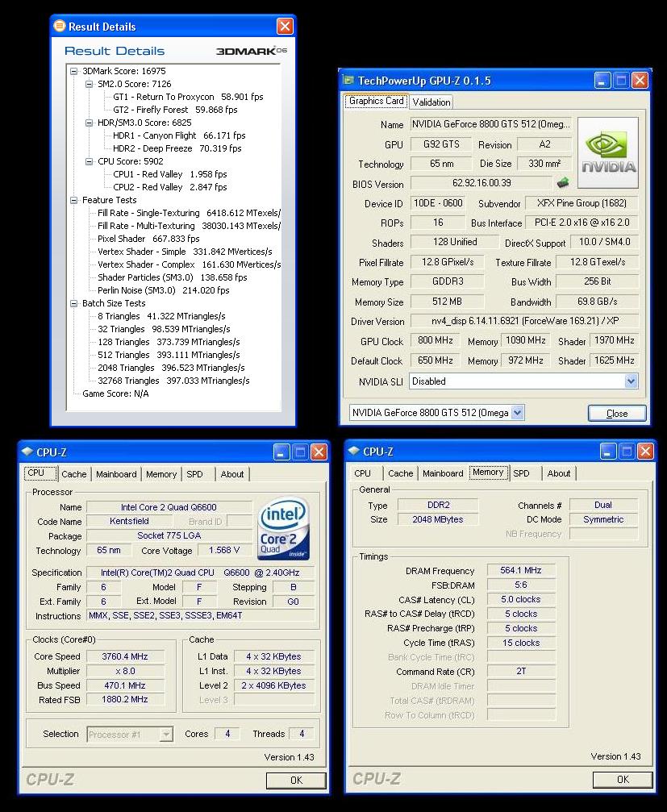Click the Driver Version field in GPU-Z
The height and width of the screenshot is (812, 667).
(524, 321)
